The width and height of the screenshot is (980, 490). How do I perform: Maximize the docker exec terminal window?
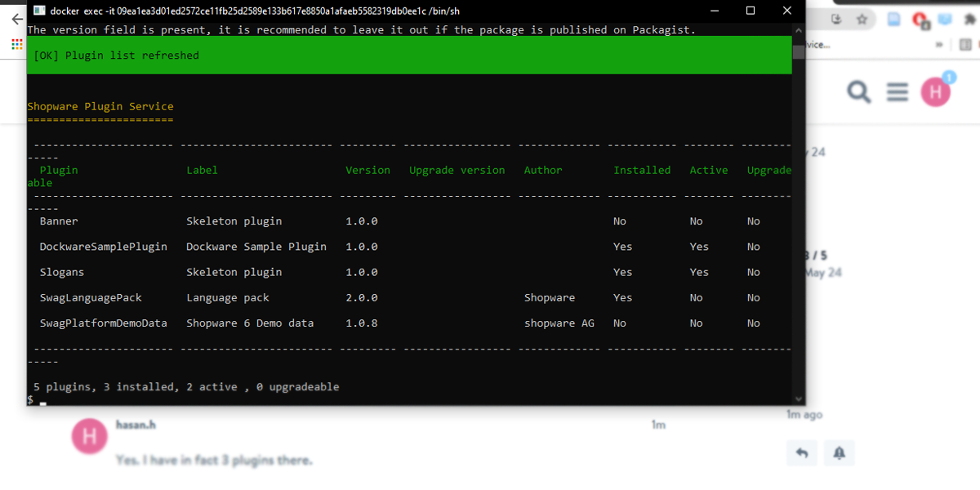click(x=751, y=11)
